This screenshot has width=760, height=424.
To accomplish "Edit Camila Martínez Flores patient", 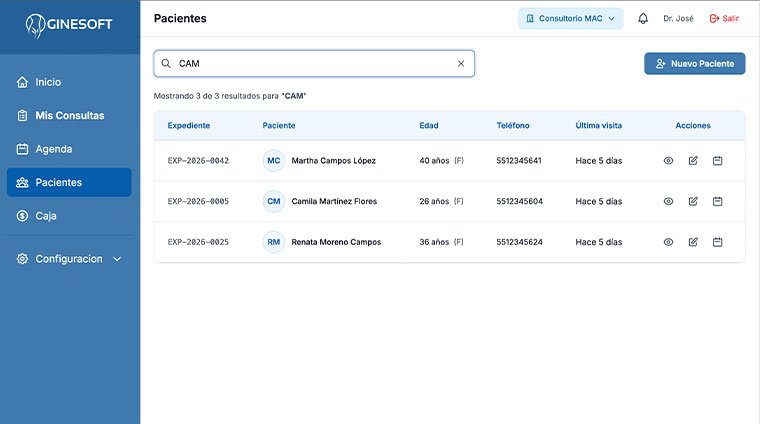I will [693, 202].
